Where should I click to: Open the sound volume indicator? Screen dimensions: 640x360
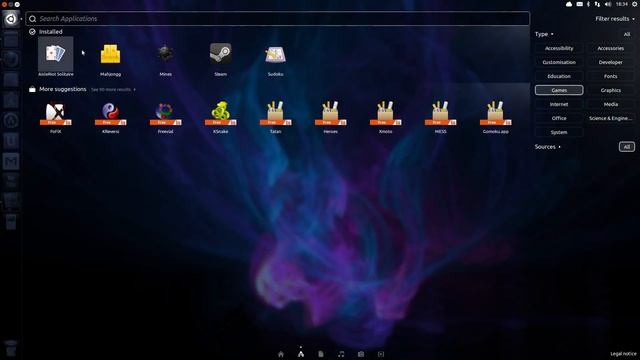click(608, 4)
